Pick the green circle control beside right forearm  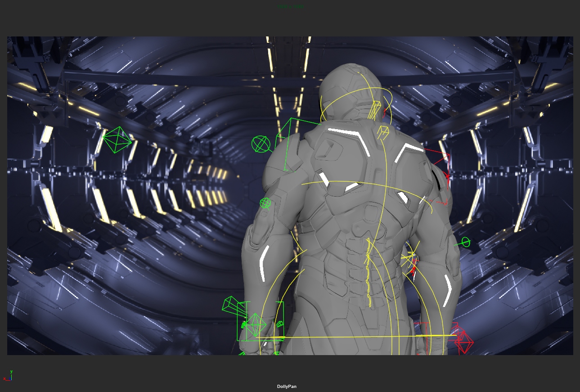(x=465, y=243)
